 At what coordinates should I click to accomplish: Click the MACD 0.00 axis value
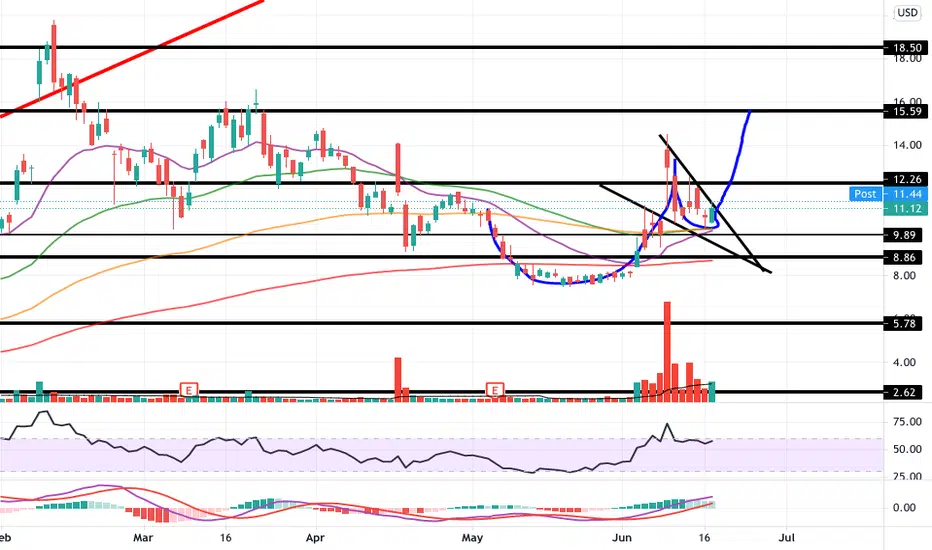905,508
